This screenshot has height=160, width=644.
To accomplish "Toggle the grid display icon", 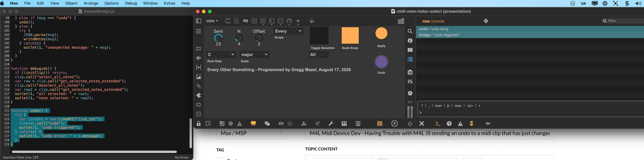I will click(x=290, y=124).
